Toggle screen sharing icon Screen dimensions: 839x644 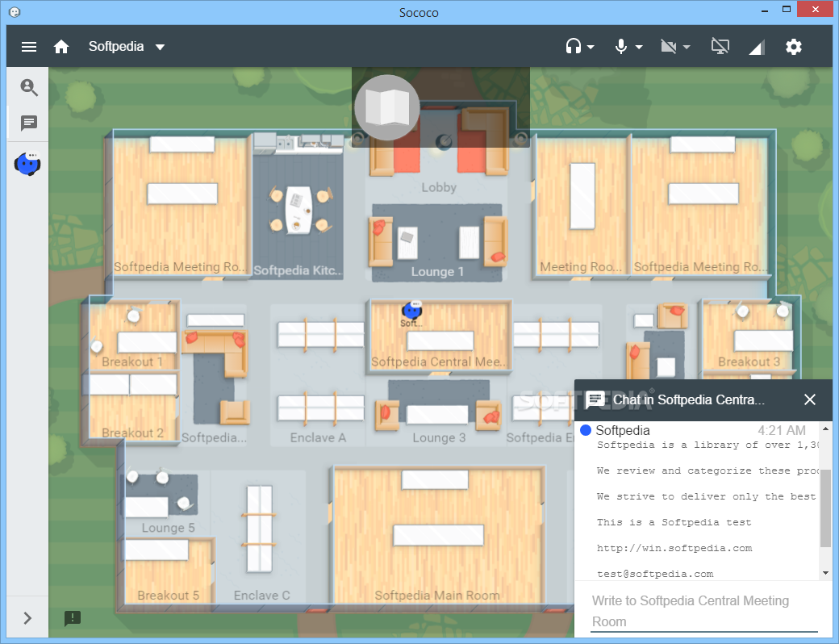coord(720,47)
